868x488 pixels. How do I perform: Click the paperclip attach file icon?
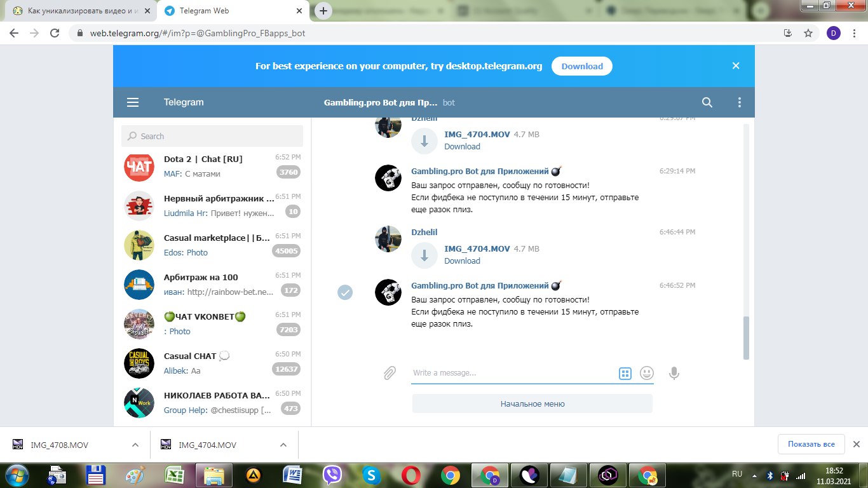pos(390,373)
